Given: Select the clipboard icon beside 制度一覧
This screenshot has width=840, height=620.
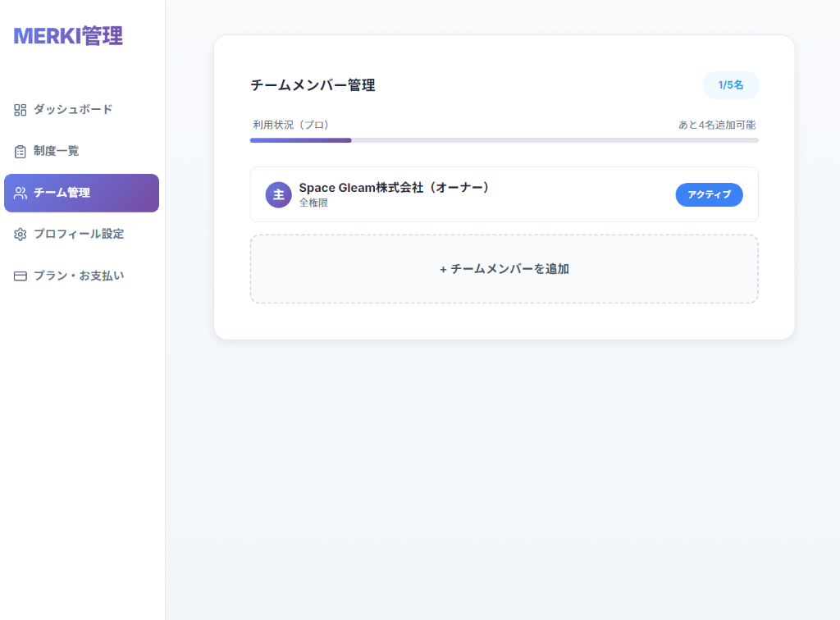Looking at the screenshot, I should [19, 151].
